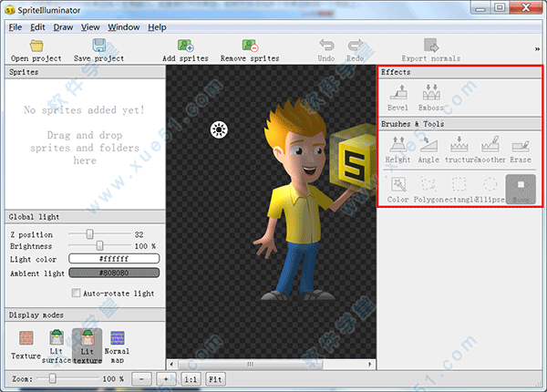Image resolution: width=547 pixels, height=392 pixels.
Task: Apply the Emboss effect
Action: click(431, 94)
